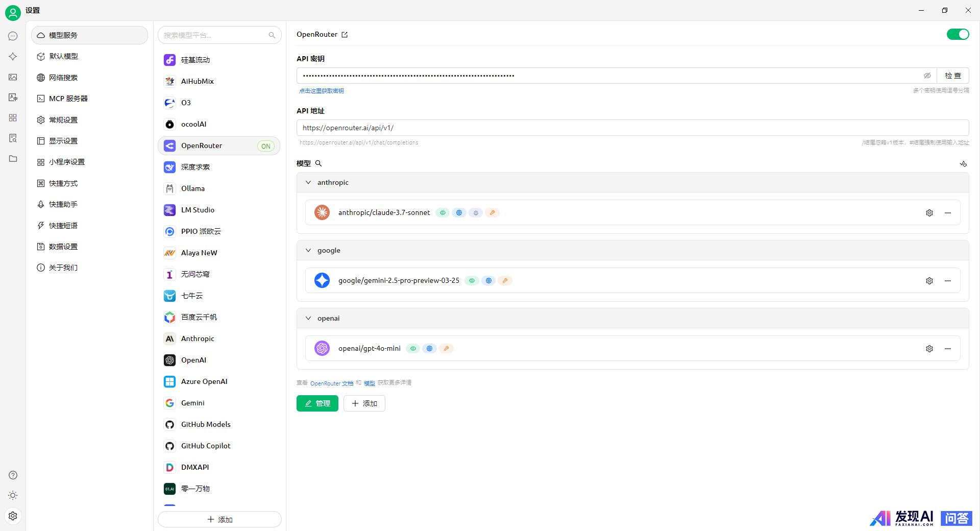The width and height of the screenshot is (980, 531).
Task: Click the search icon next to 模型 heading
Action: 318,163
